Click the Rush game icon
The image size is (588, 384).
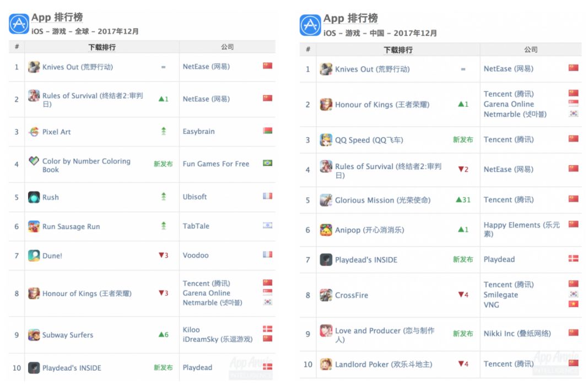34,197
